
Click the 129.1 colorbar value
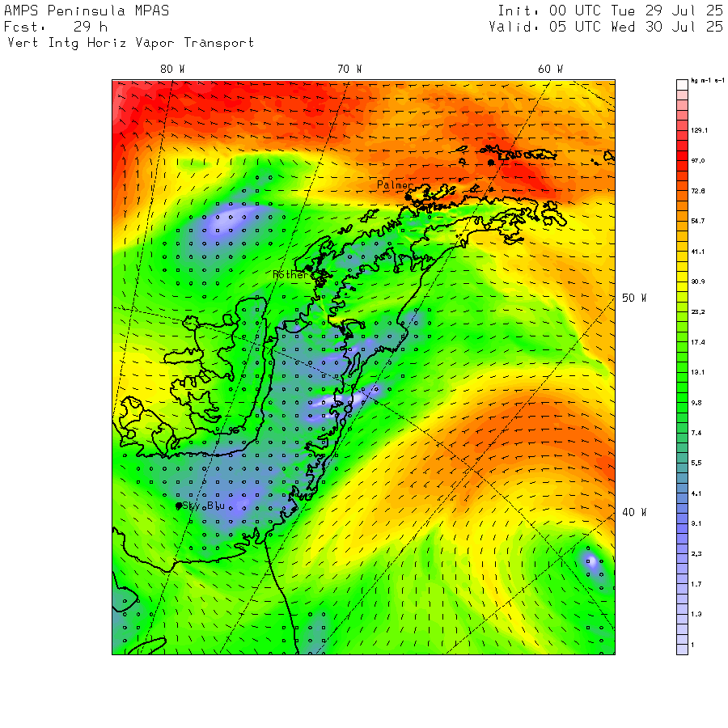pos(700,130)
